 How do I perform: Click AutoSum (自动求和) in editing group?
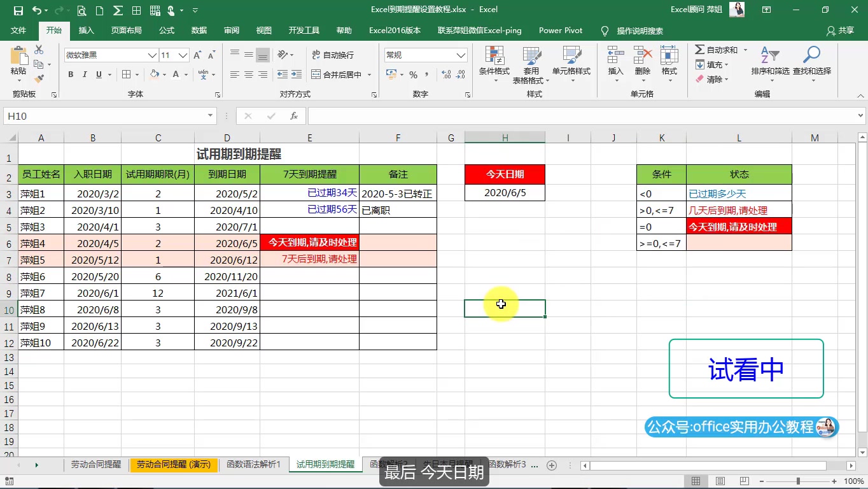(x=717, y=50)
